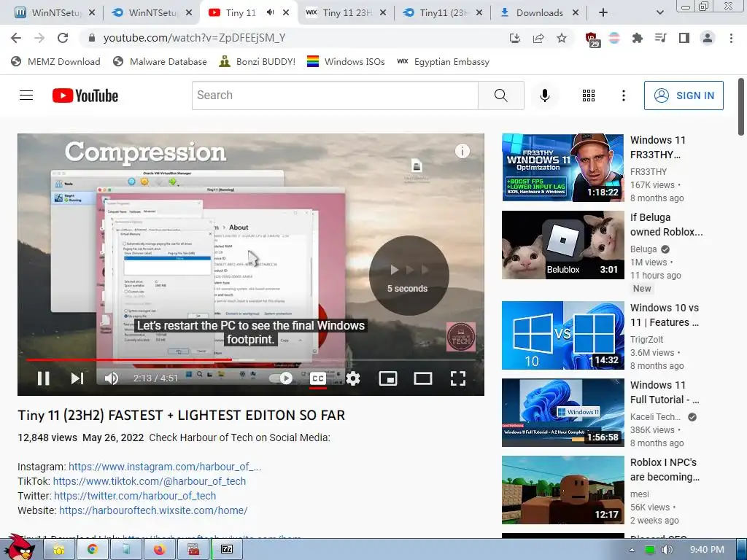Open the Roblox NPC's video thumbnail

point(562,490)
